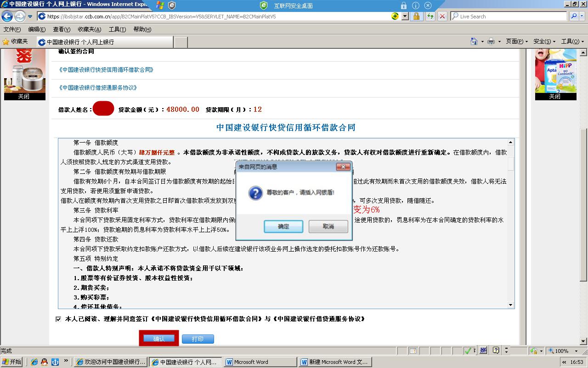The width and height of the screenshot is (588, 368).
Task: Refresh the page with green arrows icon
Action: point(430,16)
